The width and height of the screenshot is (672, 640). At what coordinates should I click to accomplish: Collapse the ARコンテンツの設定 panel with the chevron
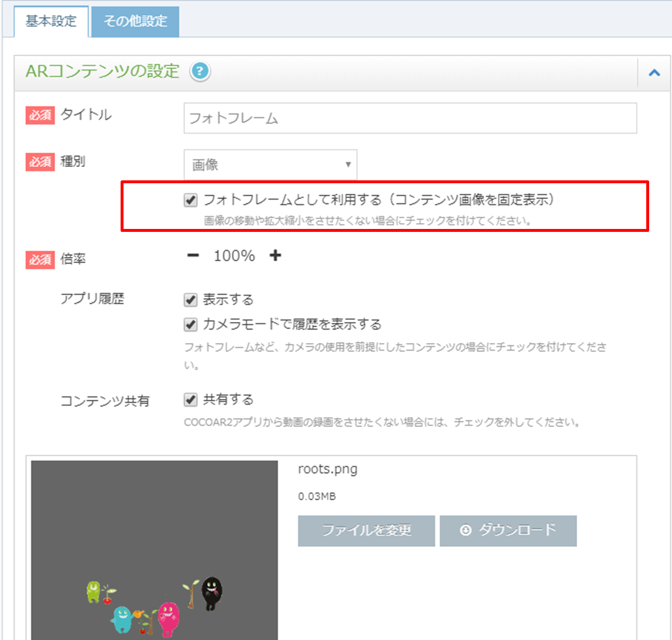coord(654,73)
